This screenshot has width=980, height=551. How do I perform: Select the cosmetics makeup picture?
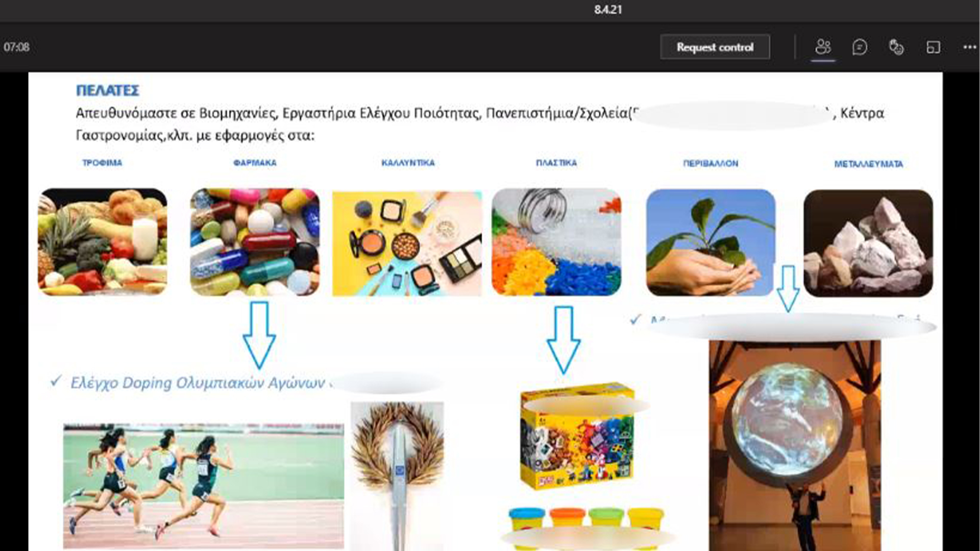[407, 243]
